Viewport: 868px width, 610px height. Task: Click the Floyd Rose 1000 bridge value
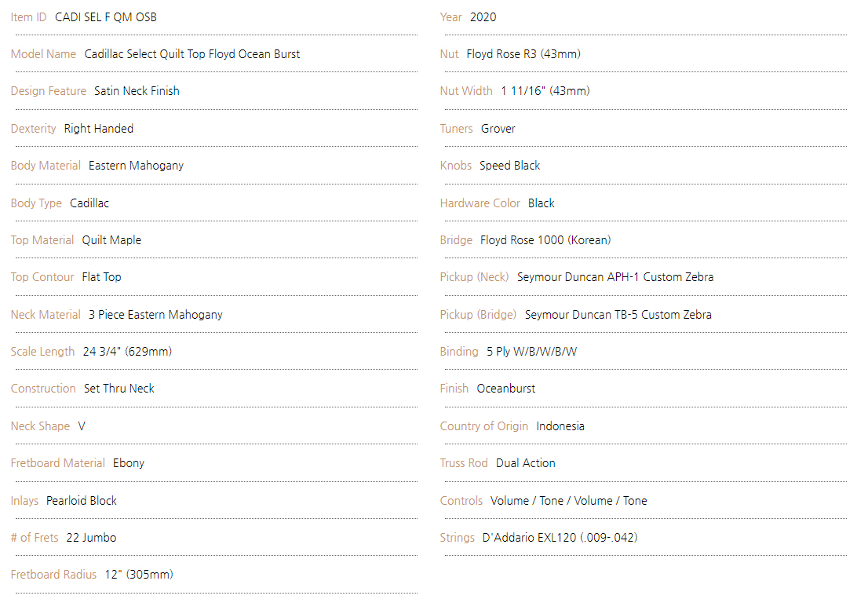tap(545, 240)
